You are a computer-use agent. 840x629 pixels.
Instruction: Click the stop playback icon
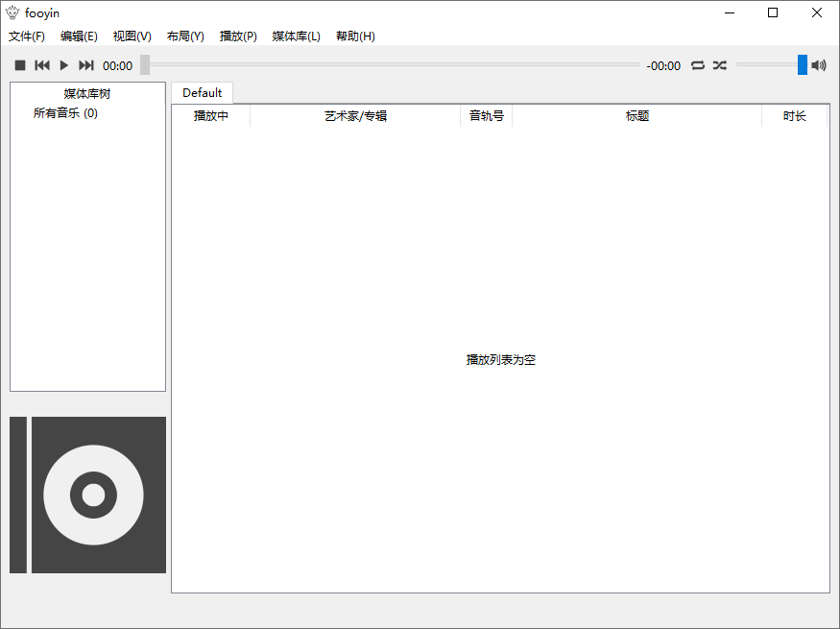click(19, 65)
